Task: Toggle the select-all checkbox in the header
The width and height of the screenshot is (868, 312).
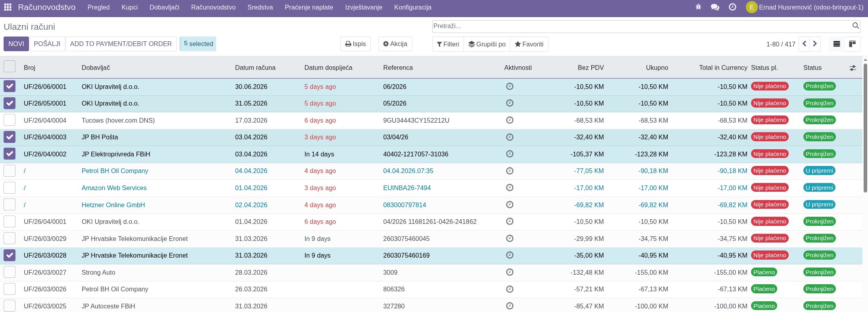Action: [x=10, y=66]
